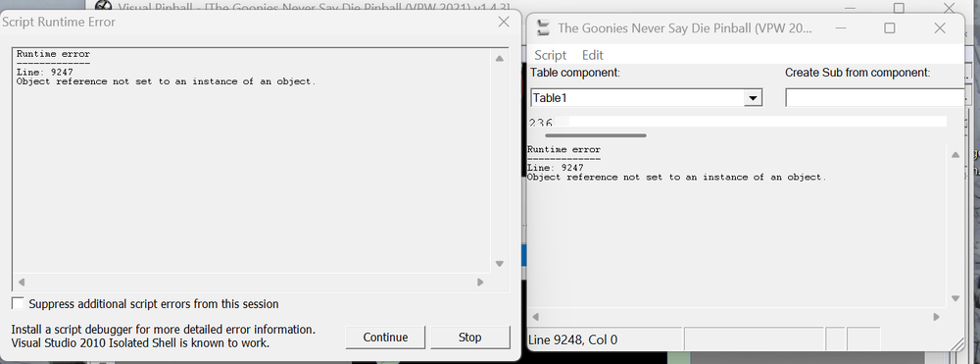Image resolution: width=980 pixels, height=364 pixels.
Task: Click 'Line: 9247' in error dialog
Action: click(44, 73)
